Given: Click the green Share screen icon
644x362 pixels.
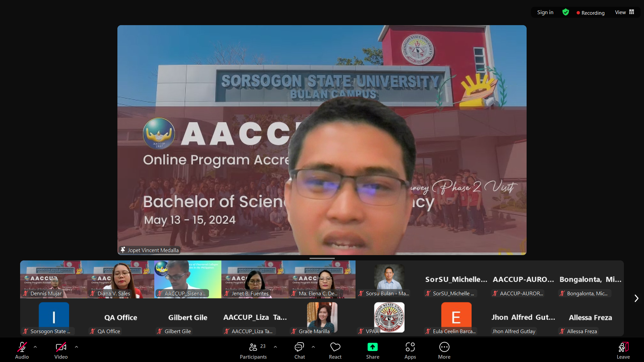Looking at the screenshot, I should click(x=372, y=347).
